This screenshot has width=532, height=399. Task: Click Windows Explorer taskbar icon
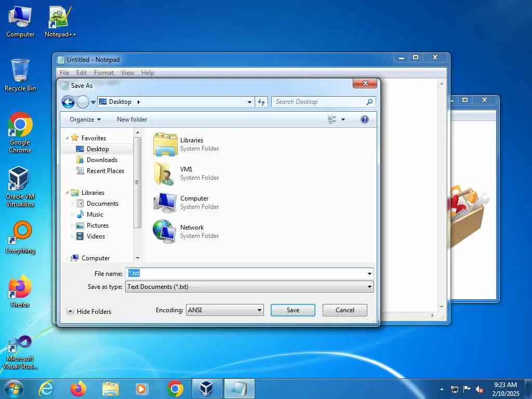(111, 389)
